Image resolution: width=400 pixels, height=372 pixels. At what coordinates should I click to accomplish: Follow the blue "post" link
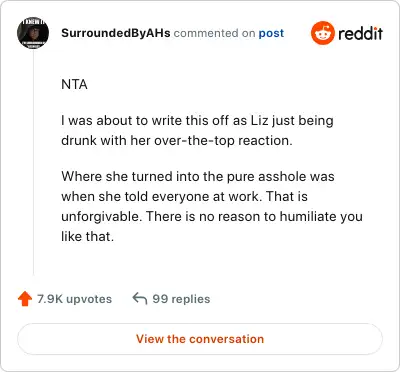[x=271, y=33]
